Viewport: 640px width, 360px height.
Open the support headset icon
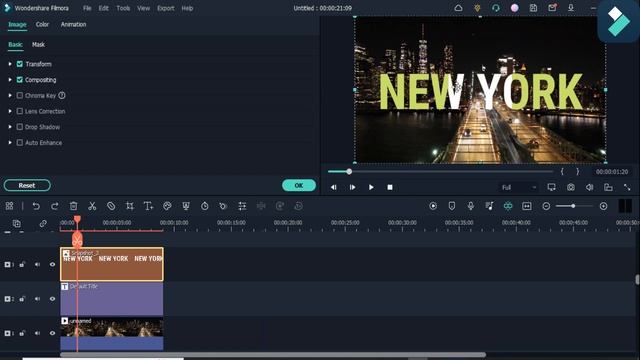(496, 8)
